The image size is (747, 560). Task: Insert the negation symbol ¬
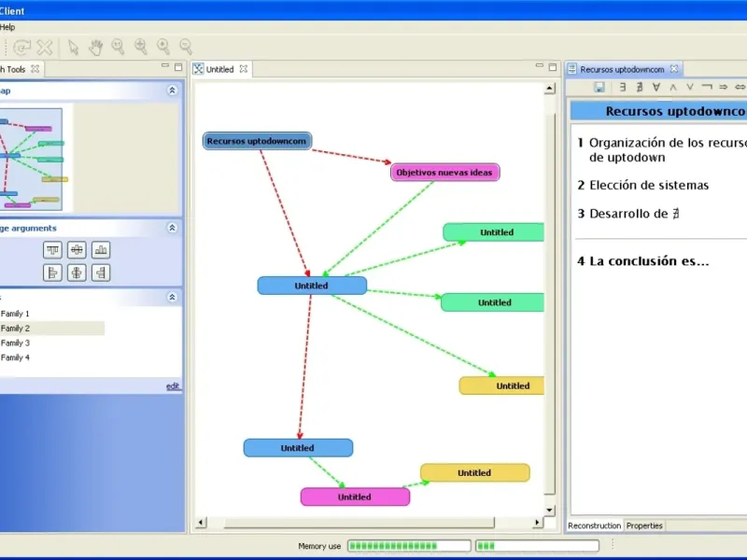pyautogui.click(x=707, y=87)
